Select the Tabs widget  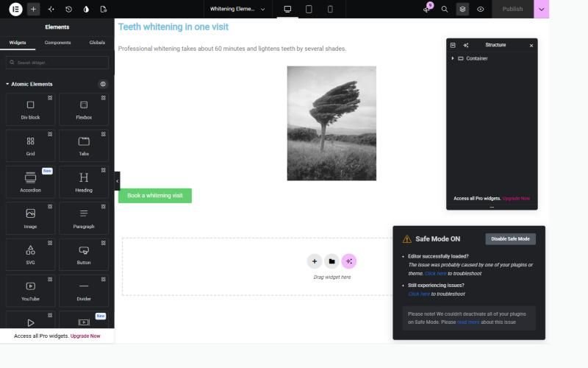84,146
